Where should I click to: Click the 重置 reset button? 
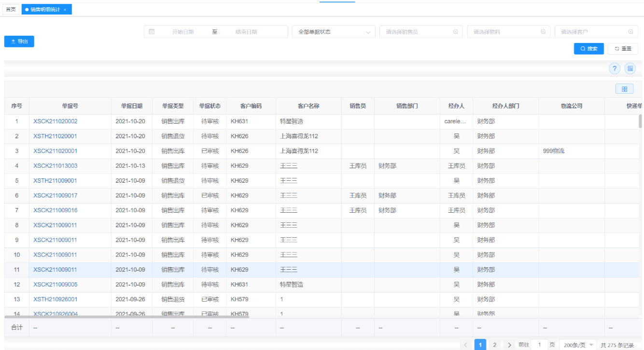tap(623, 49)
